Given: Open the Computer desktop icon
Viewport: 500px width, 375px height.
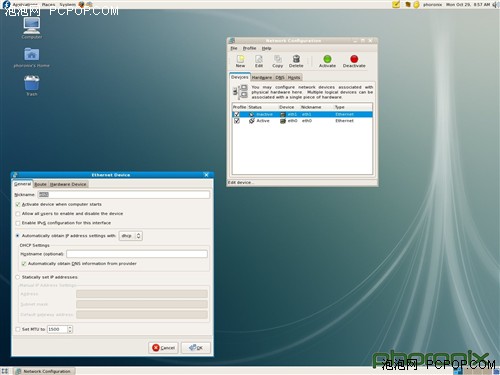Looking at the screenshot, I should 32,25.
